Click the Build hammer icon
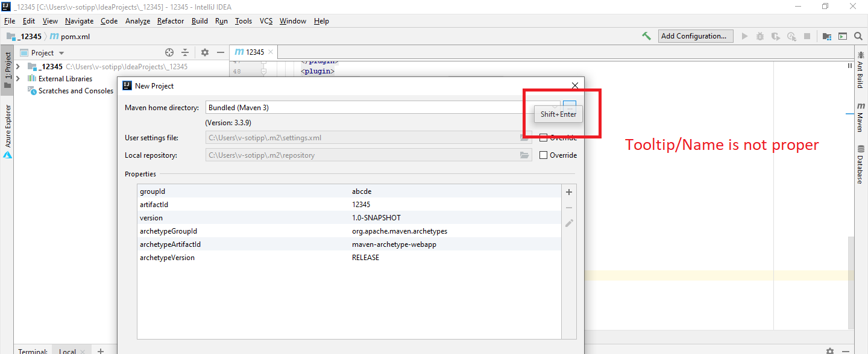The width and height of the screenshot is (868, 354). (x=646, y=36)
